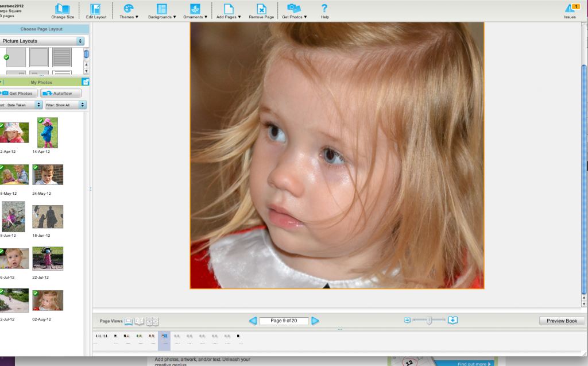The height and width of the screenshot is (366, 588).
Task: Select the 8-Jun-12 photo thumbnail
Action: point(14,217)
